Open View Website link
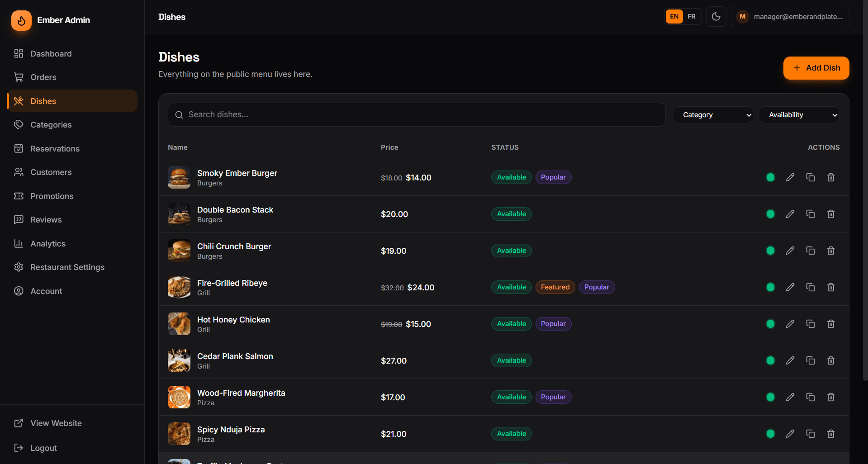868x464 pixels. [72, 423]
